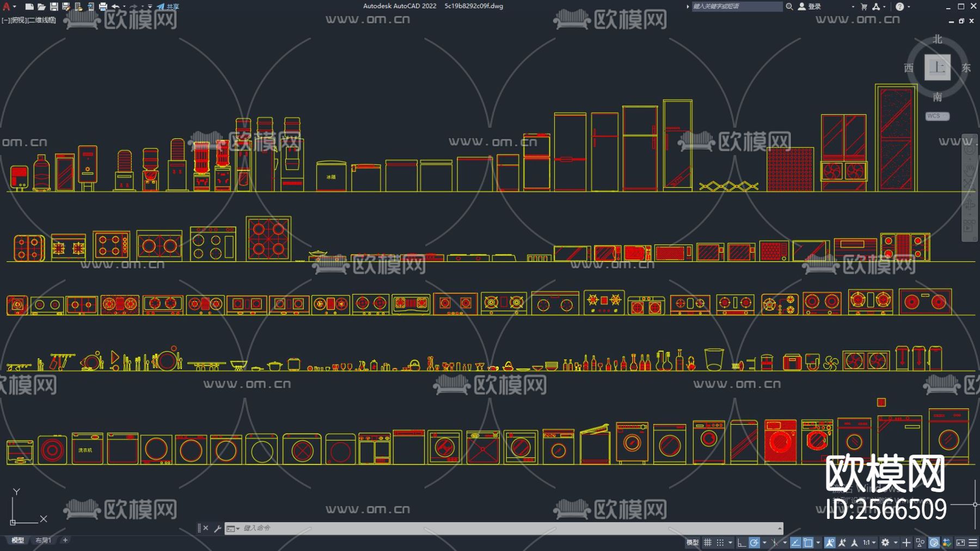Click the viewport [-] control label

pos(5,20)
